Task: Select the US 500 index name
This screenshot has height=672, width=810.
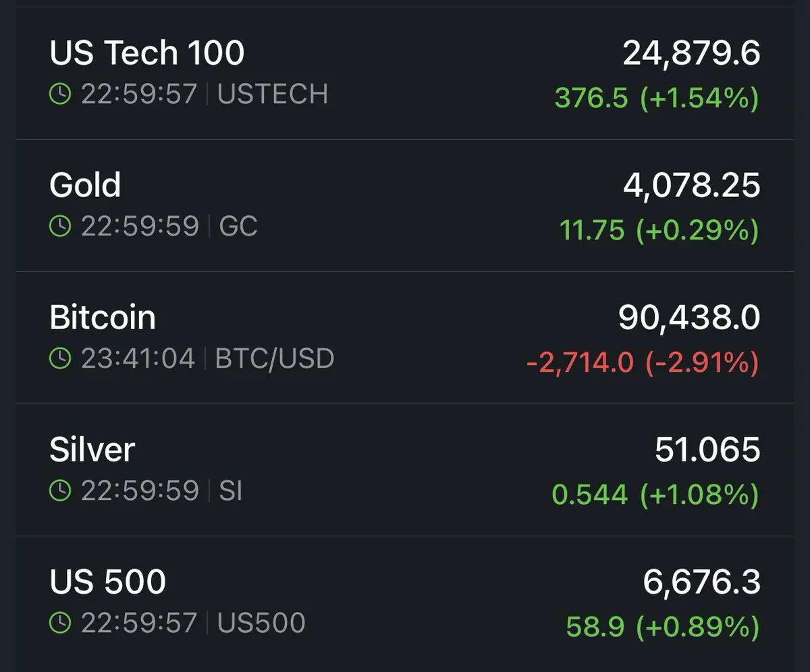Action: click(x=107, y=582)
